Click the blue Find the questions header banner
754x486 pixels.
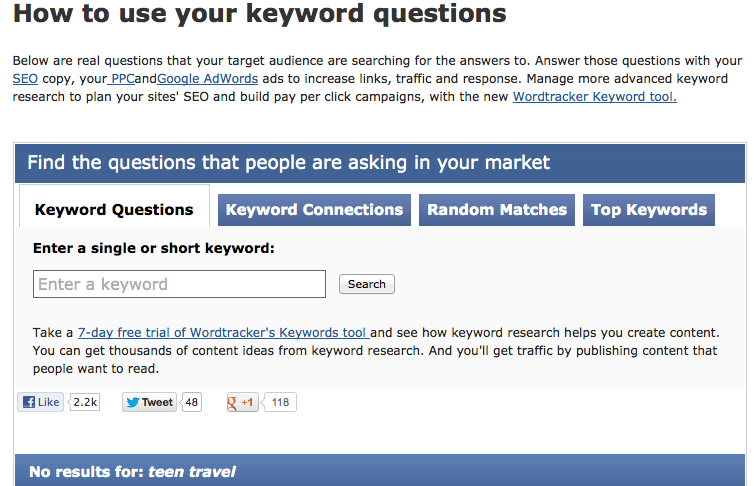click(380, 163)
